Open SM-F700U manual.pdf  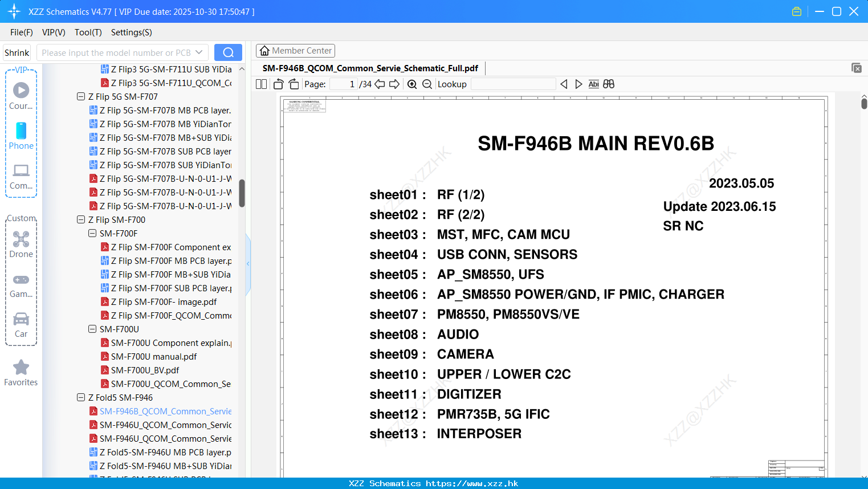tap(149, 357)
